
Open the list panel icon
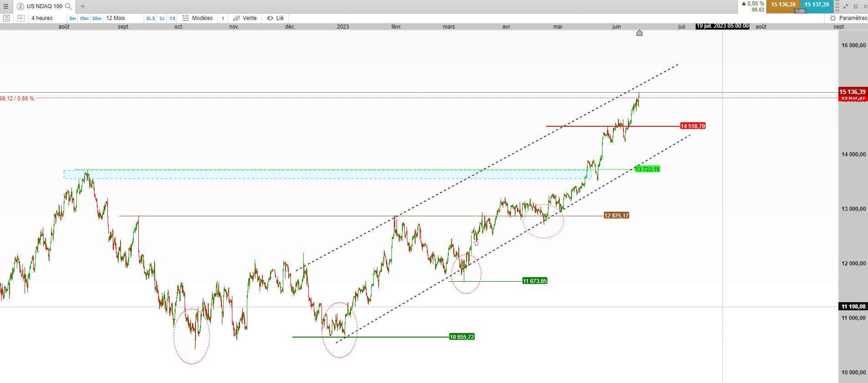6,18
